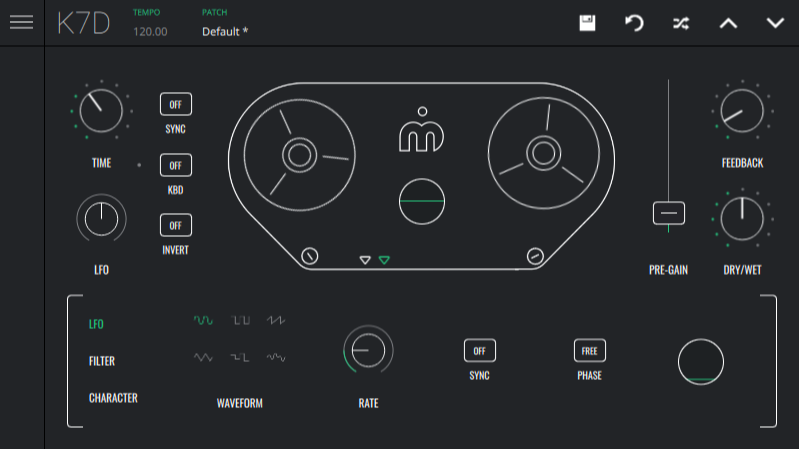Save the current patch
This screenshot has width=799, height=449.
tap(587, 23)
